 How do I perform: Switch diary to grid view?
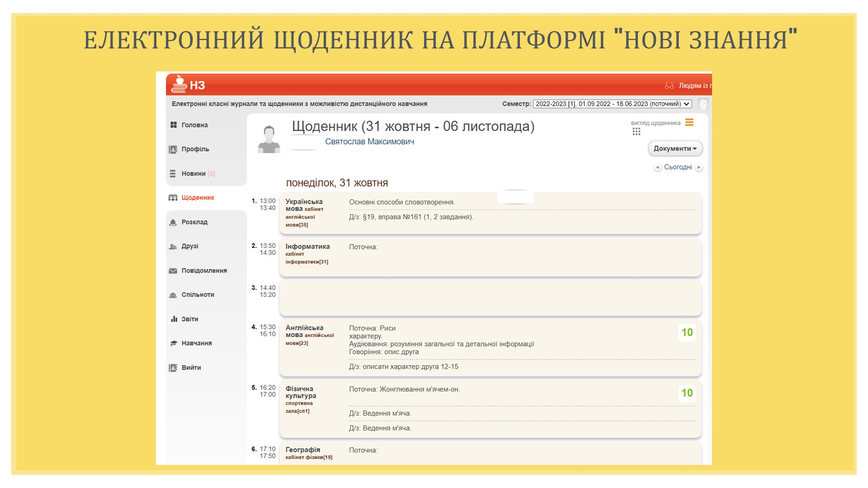coord(637,131)
